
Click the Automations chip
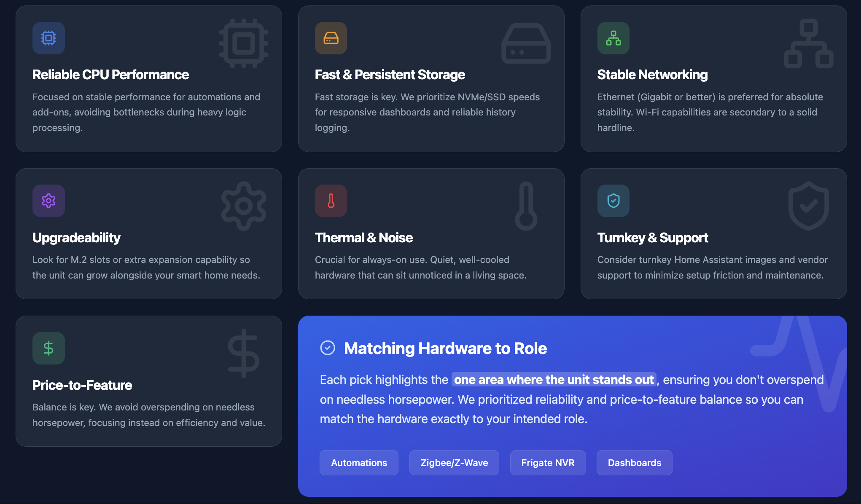(359, 462)
